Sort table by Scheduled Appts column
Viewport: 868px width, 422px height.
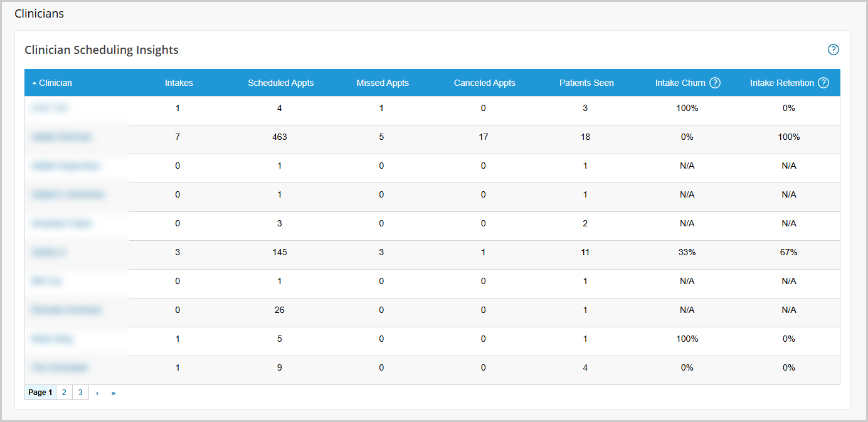pos(280,83)
